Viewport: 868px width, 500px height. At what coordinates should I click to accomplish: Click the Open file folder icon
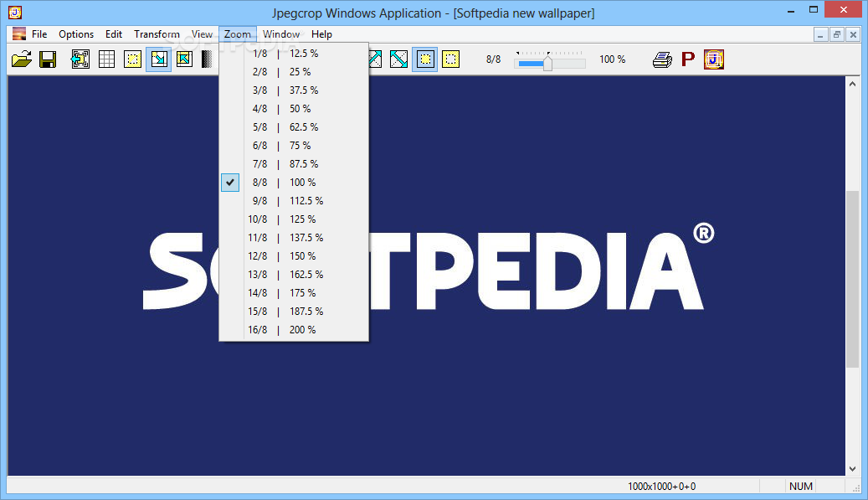point(22,59)
